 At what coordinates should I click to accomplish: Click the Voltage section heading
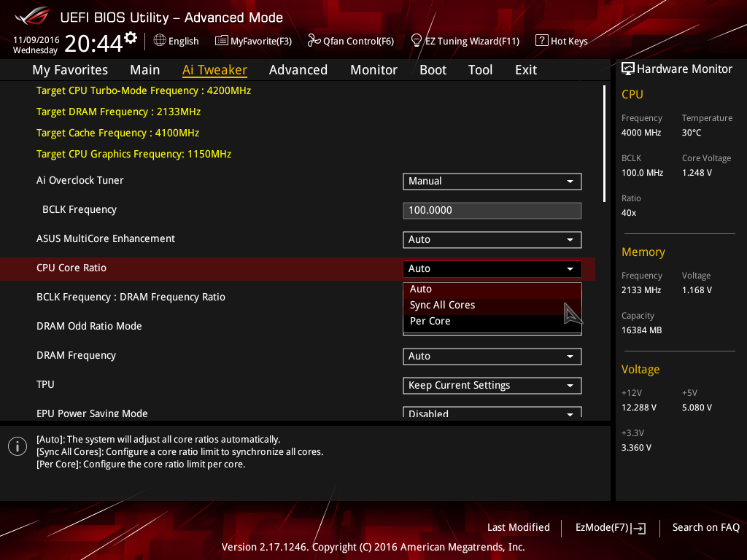[x=640, y=370]
